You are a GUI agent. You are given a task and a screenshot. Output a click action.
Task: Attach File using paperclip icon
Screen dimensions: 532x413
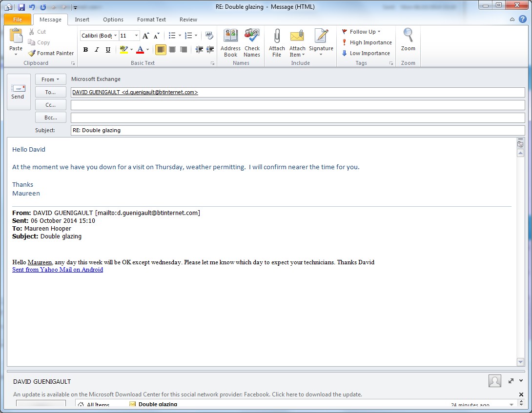[x=277, y=43]
